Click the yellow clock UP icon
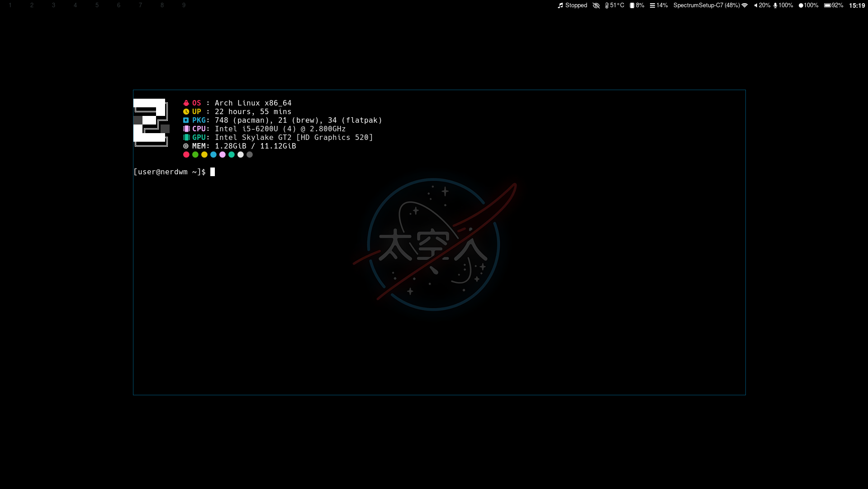Viewport: 868px width, 489px height. pyautogui.click(x=186, y=112)
